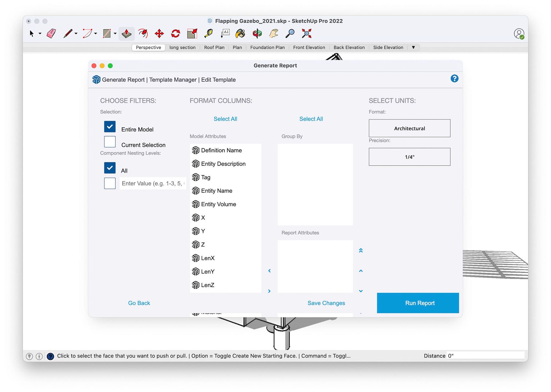This screenshot has height=392, width=551.
Task: Select the Move tool
Action: 159,34
